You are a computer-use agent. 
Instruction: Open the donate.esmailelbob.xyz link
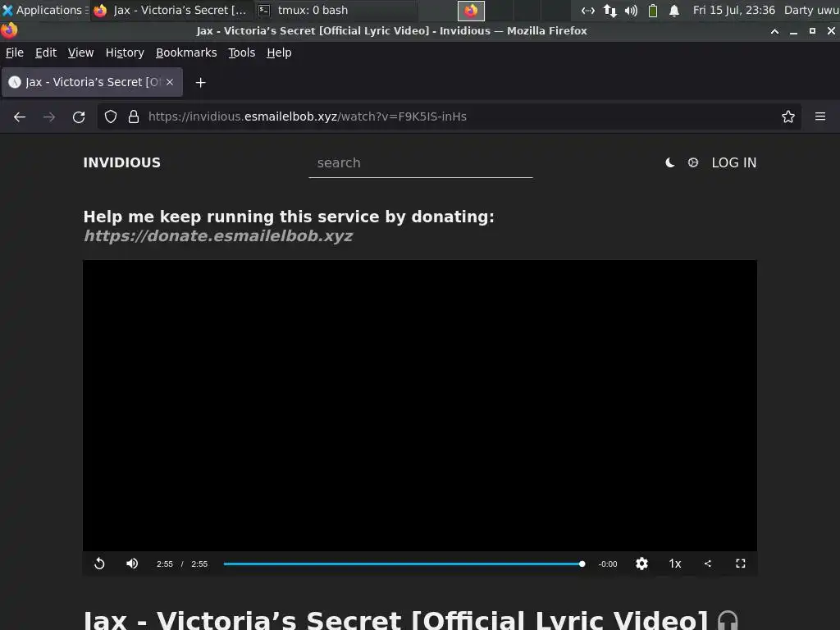tap(218, 235)
